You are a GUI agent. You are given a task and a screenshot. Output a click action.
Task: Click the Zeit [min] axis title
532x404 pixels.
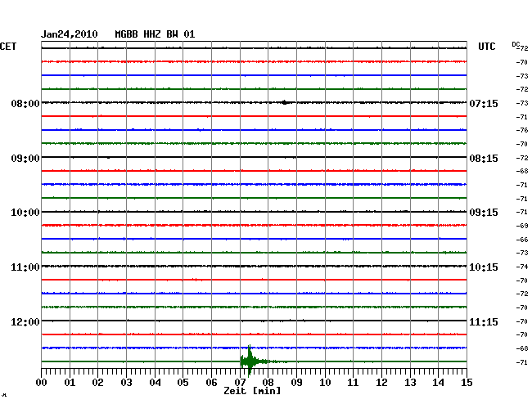tap(252, 391)
